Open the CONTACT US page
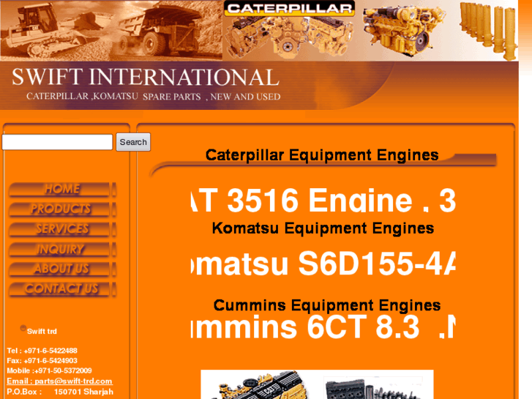This screenshot has height=399, width=532. 62,289
